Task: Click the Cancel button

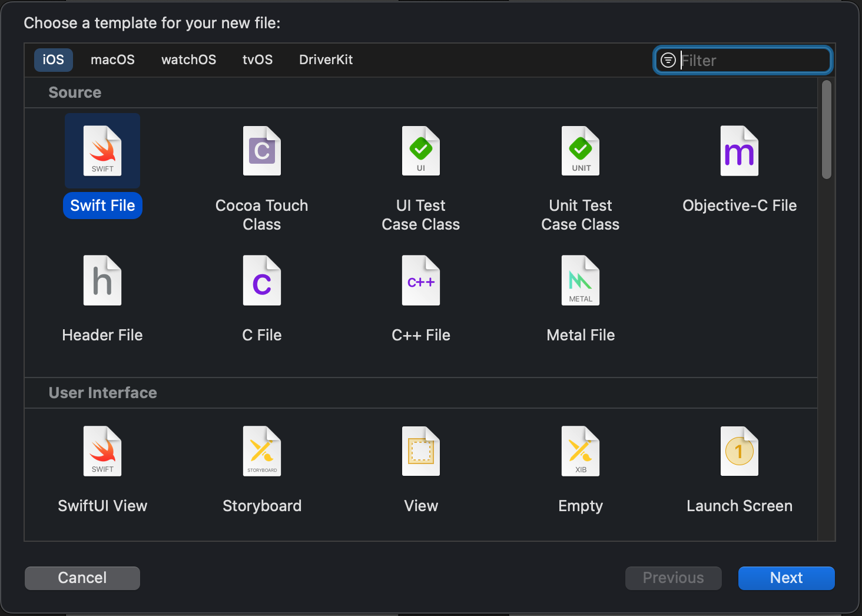Action: pyautogui.click(x=82, y=578)
